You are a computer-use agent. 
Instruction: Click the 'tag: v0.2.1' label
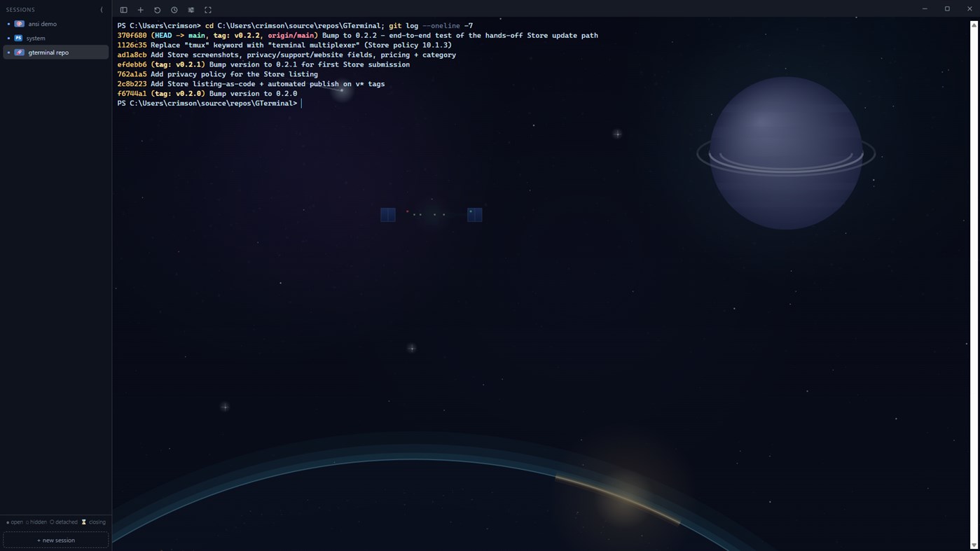click(x=178, y=64)
